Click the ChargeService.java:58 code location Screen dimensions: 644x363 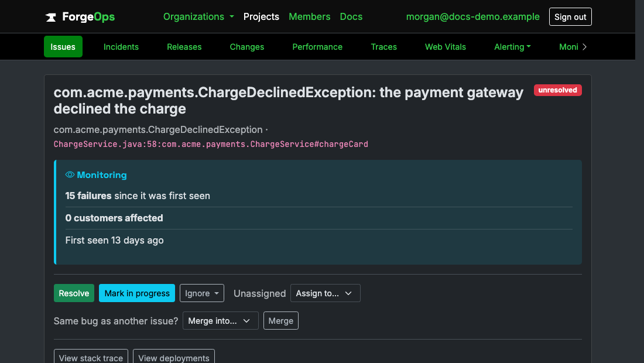211,144
